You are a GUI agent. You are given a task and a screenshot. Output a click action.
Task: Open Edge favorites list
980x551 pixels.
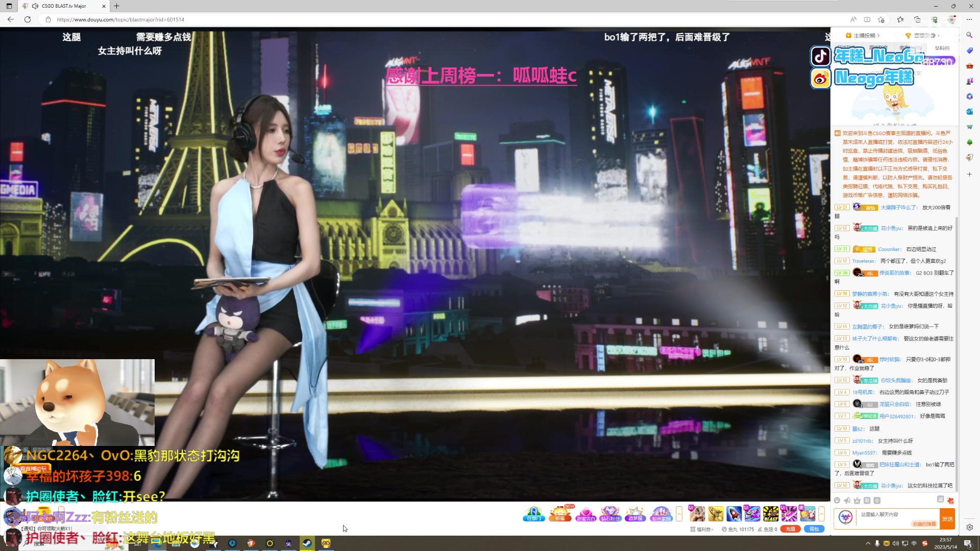click(x=900, y=19)
